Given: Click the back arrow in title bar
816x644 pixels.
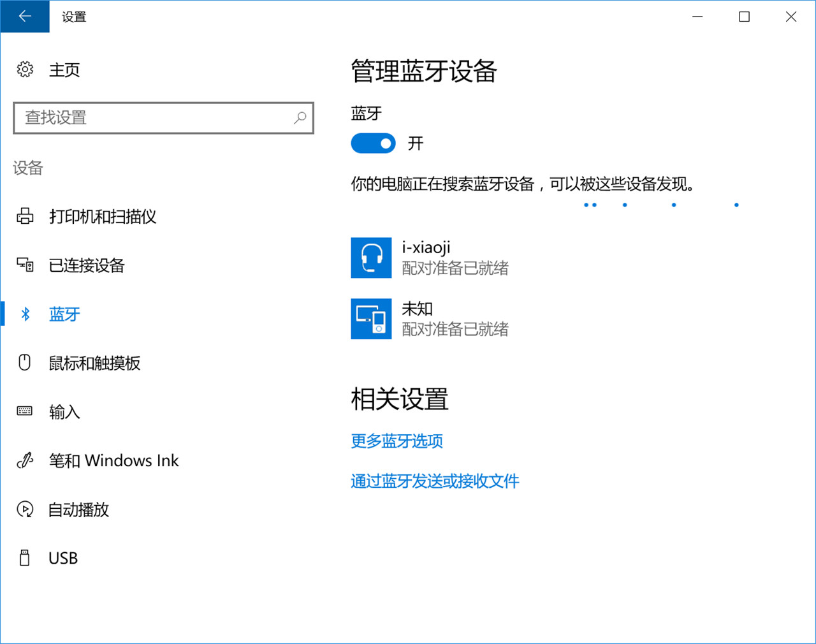Looking at the screenshot, I should tap(25, 17).
